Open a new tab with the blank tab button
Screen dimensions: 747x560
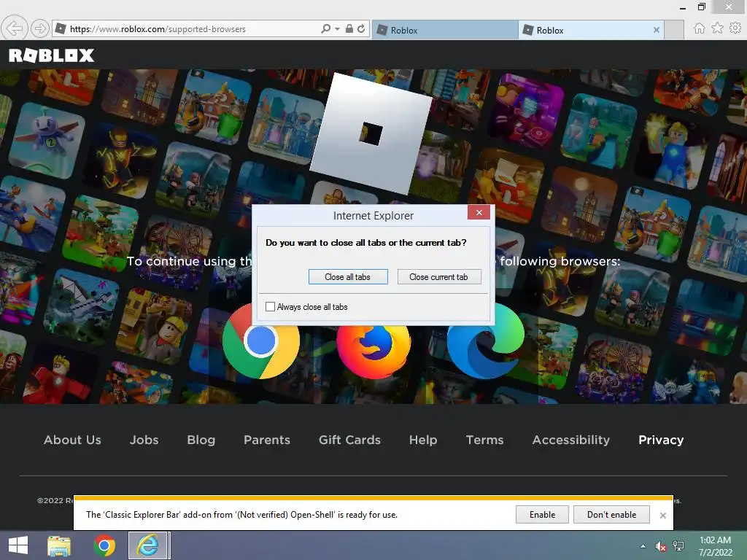pos(674,30)
